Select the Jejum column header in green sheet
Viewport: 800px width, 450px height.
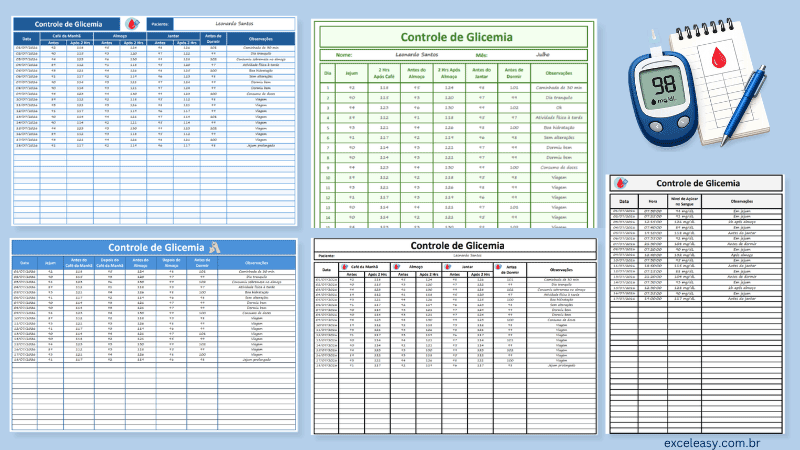coord(352,73)
